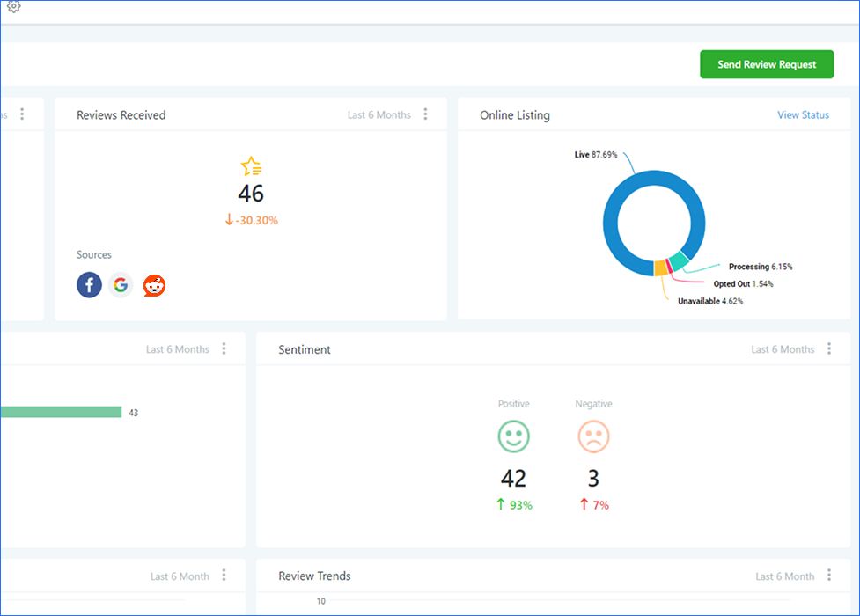
Task: Open Reviews Received three-dot options menu
Action: pos(426,114)
